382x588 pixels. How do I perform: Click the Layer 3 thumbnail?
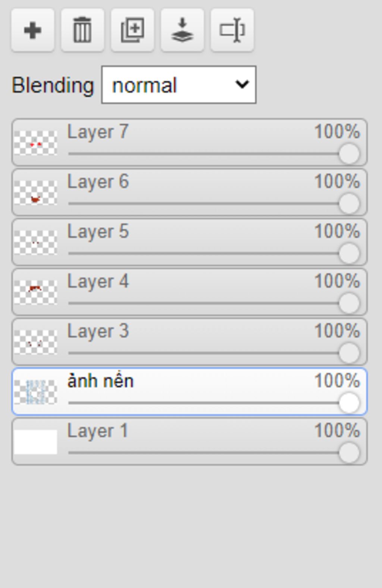pos(35,342)
